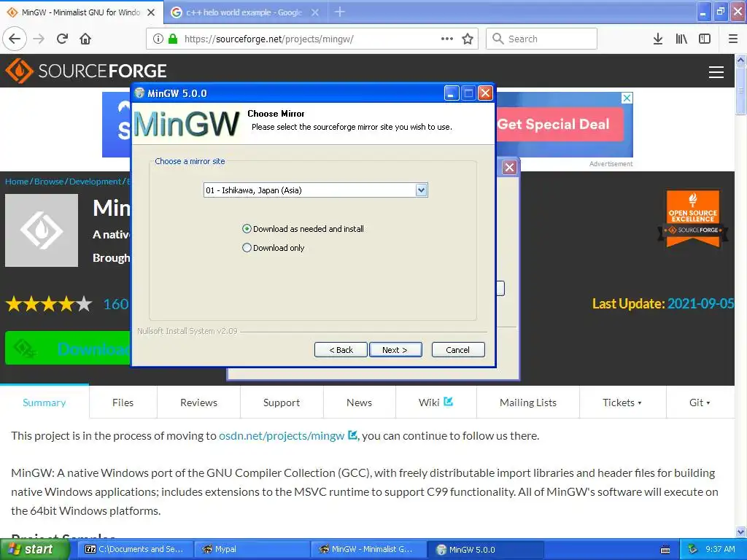Screen dimensions: 747x560
Task: Click the SourceForge logo
Action: [86, 71]
